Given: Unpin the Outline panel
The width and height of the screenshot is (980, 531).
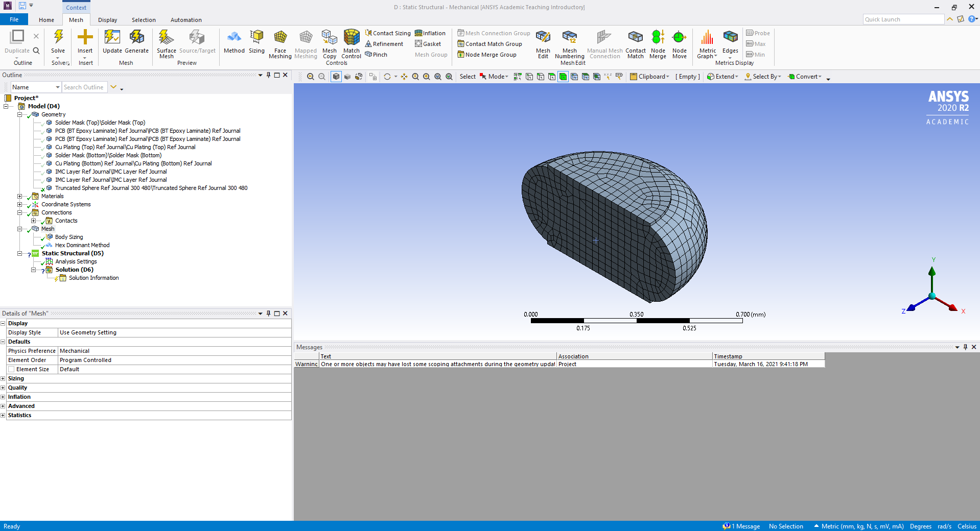Looking at the screenshot, I should 268,75.
